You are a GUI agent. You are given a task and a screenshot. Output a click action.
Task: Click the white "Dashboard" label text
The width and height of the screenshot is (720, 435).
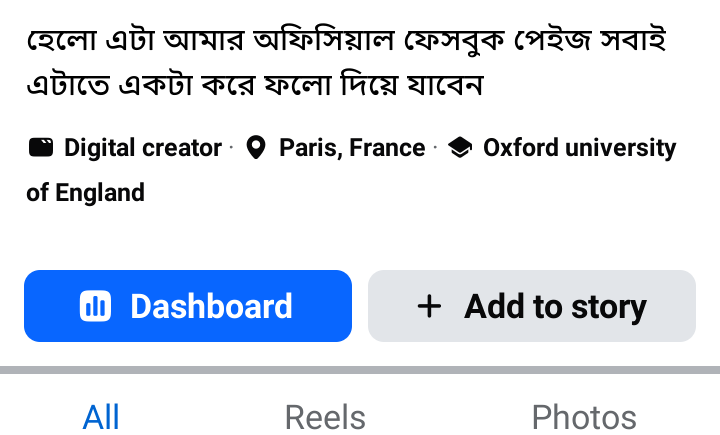[211, 307]
